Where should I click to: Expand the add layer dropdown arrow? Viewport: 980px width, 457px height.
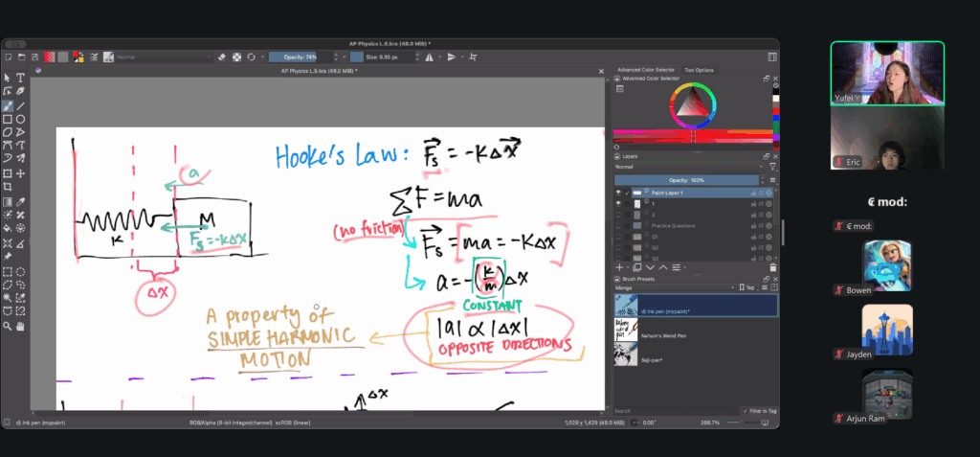pyautogui.click(x=630, y=266)
